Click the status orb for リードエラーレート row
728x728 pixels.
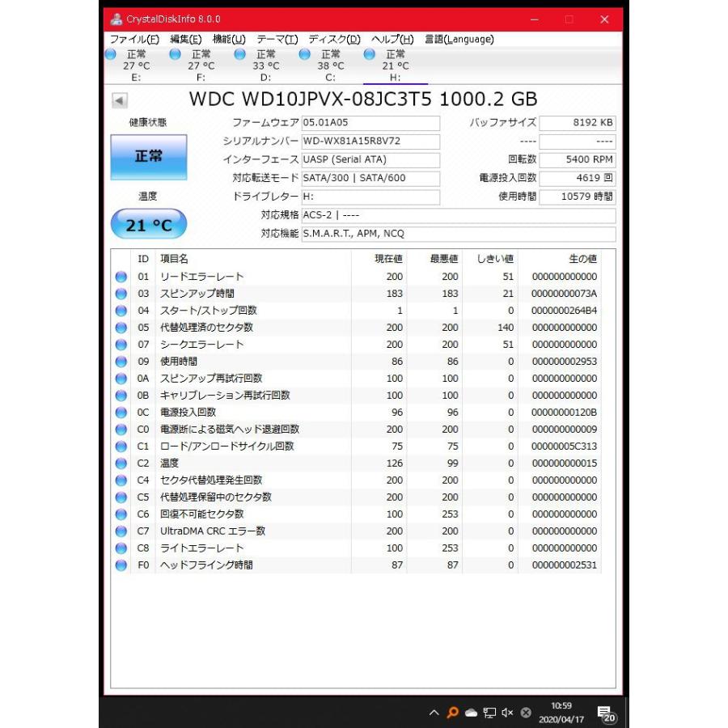121,277
